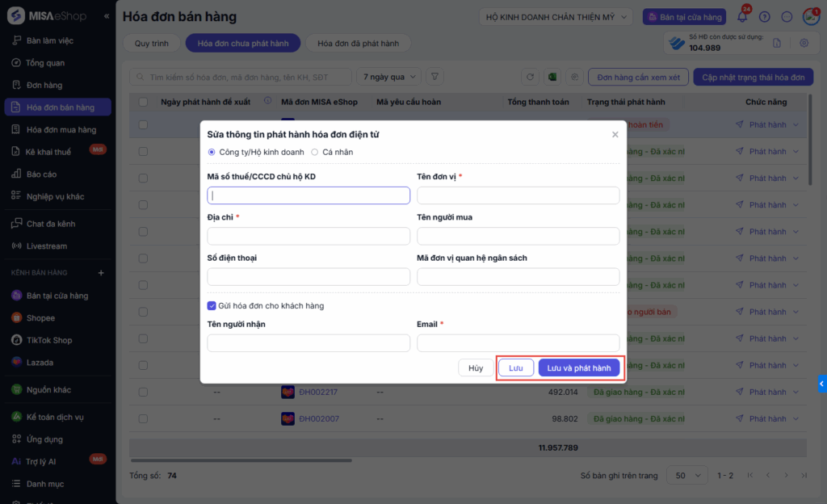Expand the HỘ KINH DOANH CHÂN THIỆN MỸ selector
Viewport: 827px width, 504px height.
557,17
